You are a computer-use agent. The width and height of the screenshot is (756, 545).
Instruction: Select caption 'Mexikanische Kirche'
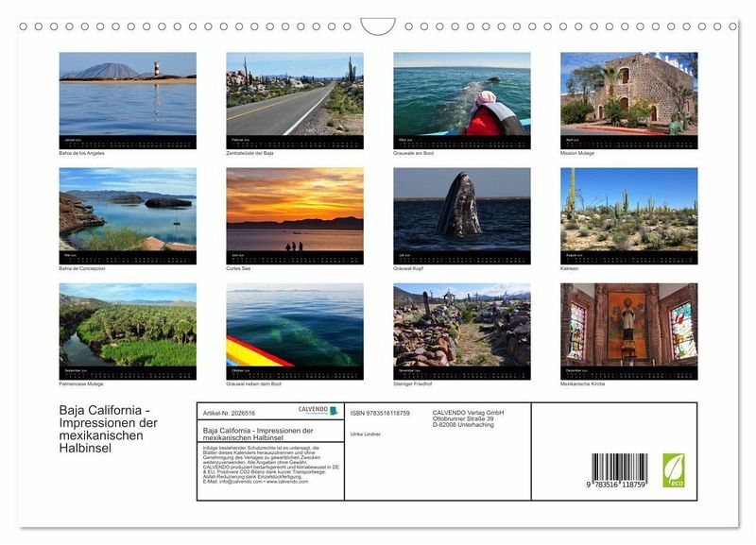(582, 384)
